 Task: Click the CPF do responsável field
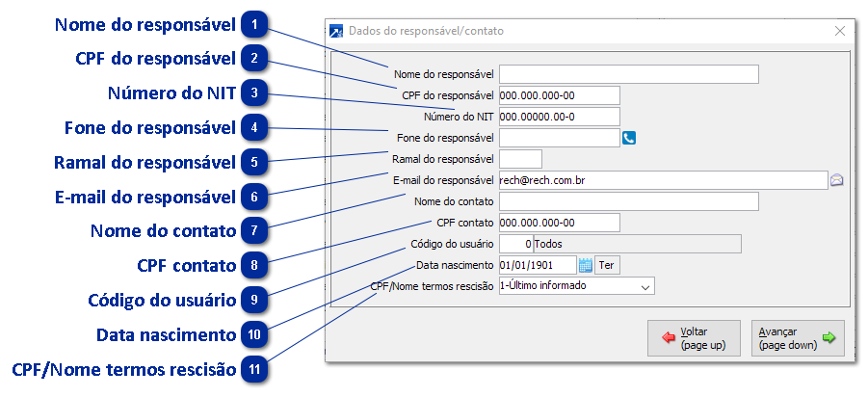point(559,95)
